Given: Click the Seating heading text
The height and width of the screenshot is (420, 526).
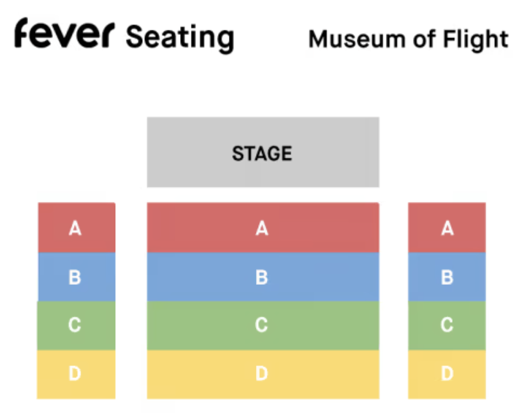Looking at the screenshot, I should coord(179,38).
